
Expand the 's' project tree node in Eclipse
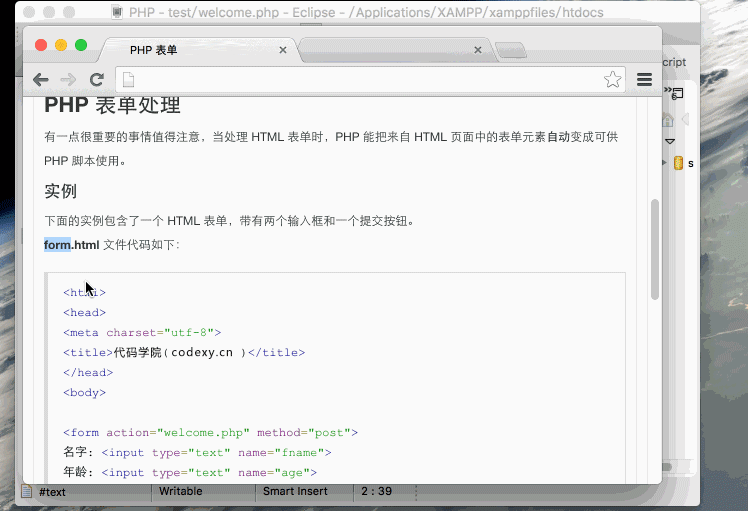tap(664, 163)
